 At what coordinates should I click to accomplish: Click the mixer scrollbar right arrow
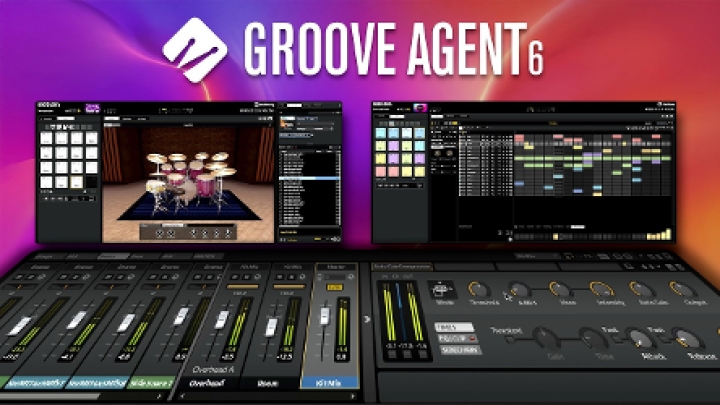[x=353, y=396]
